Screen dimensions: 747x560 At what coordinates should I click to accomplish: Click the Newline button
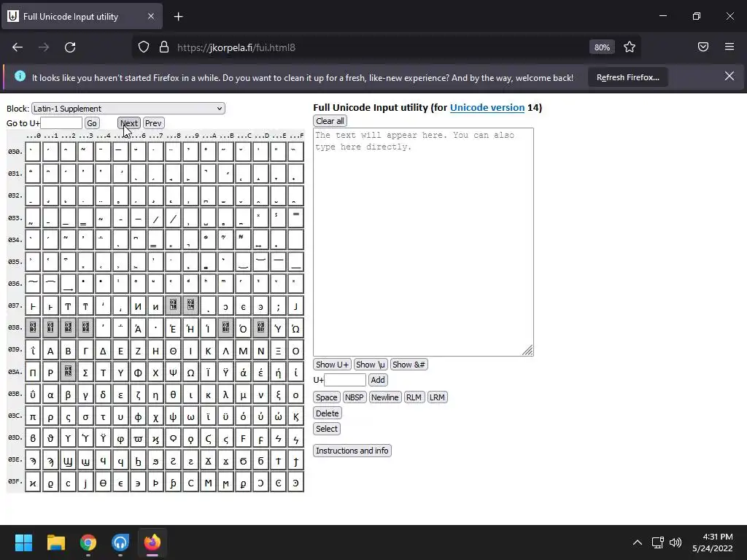click(385, 397)
